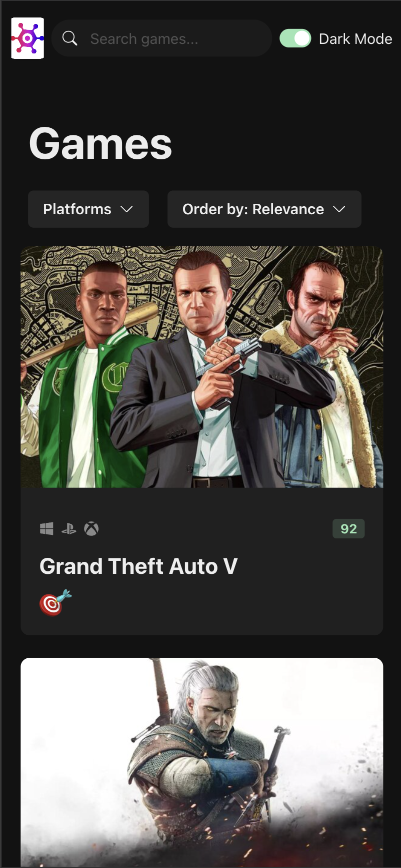The height and width of the screenshot is (868, 401).
Task: Click the Search games placeholder text
Action: (144, 39)
